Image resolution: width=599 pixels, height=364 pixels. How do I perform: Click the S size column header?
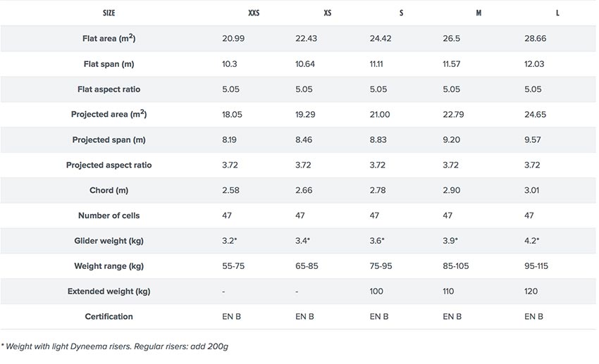401,13
